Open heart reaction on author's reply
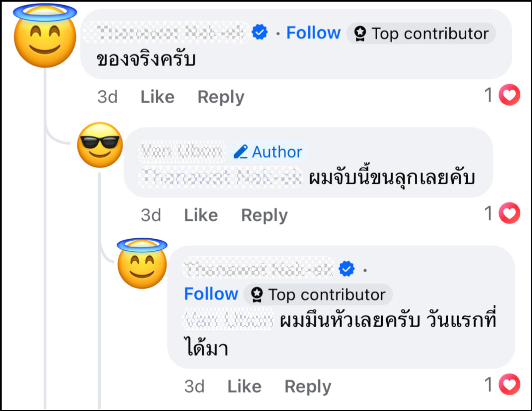Image resolution: width=532 pixels, height=411 pixels. point(509,213)
